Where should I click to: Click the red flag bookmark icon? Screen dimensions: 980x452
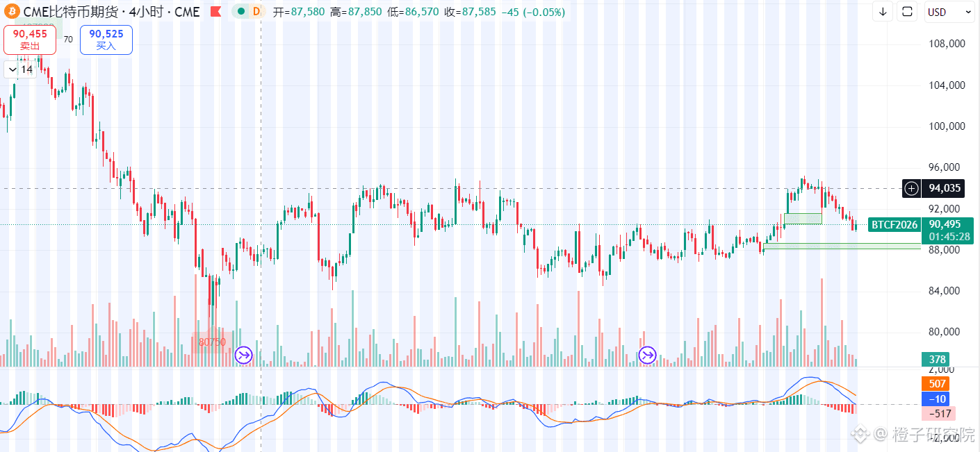click(x=215, y=11)
